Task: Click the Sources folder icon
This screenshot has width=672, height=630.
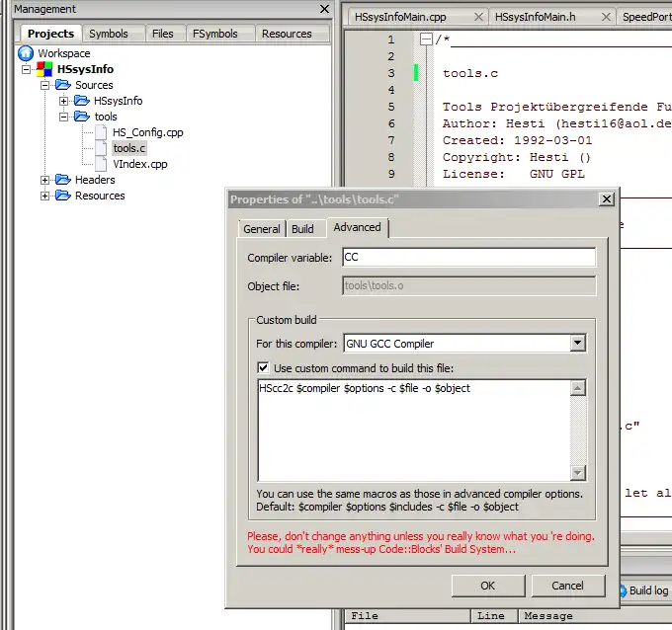Action: [63, 85]
